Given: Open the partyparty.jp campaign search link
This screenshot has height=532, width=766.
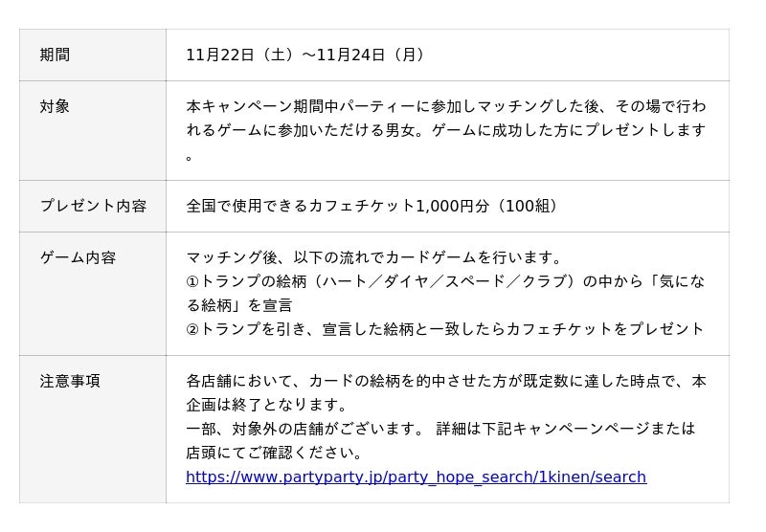Looking at the screenshot, I should [x=416, y=477].
